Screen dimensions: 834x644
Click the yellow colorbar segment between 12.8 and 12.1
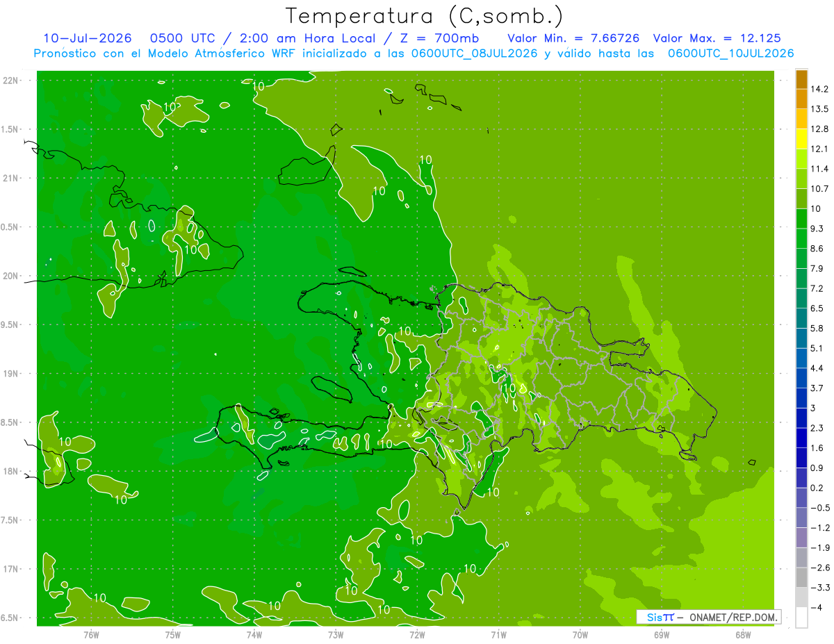pos(801,139)
